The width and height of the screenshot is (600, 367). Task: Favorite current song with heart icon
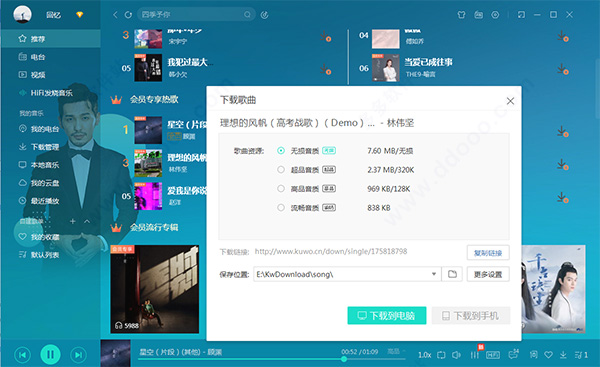point(548,355)
